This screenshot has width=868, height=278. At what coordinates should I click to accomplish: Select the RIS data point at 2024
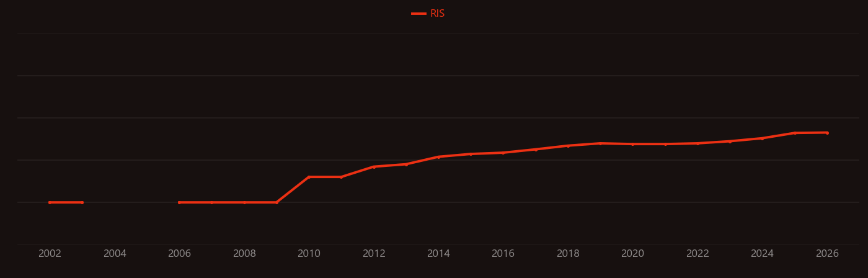click(763, 138)
